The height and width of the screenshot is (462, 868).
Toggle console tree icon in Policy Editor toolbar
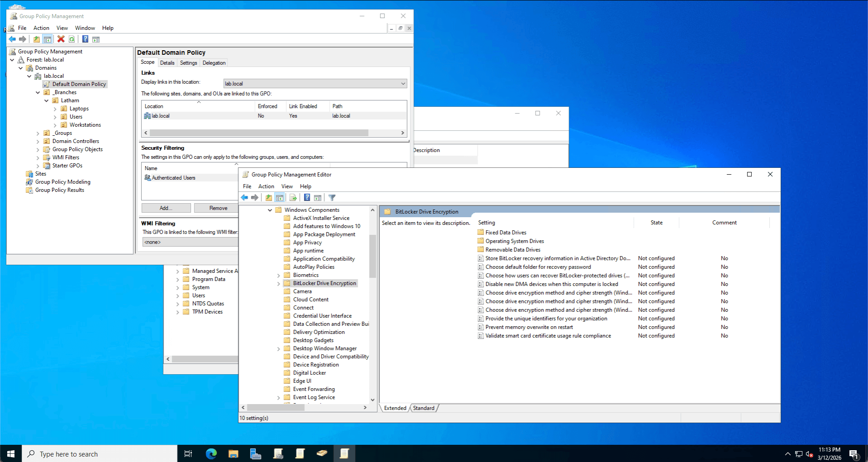click(x=280, y=198)
